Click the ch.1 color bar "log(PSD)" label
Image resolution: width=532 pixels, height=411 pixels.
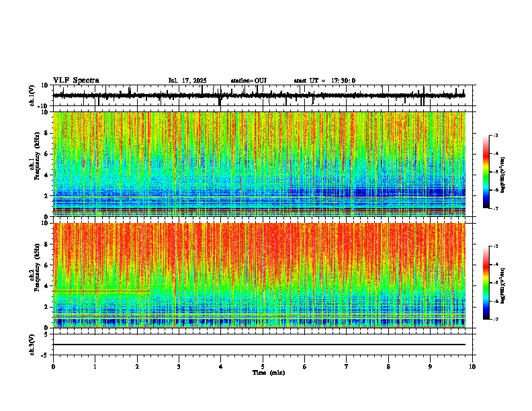coord(503,175)
